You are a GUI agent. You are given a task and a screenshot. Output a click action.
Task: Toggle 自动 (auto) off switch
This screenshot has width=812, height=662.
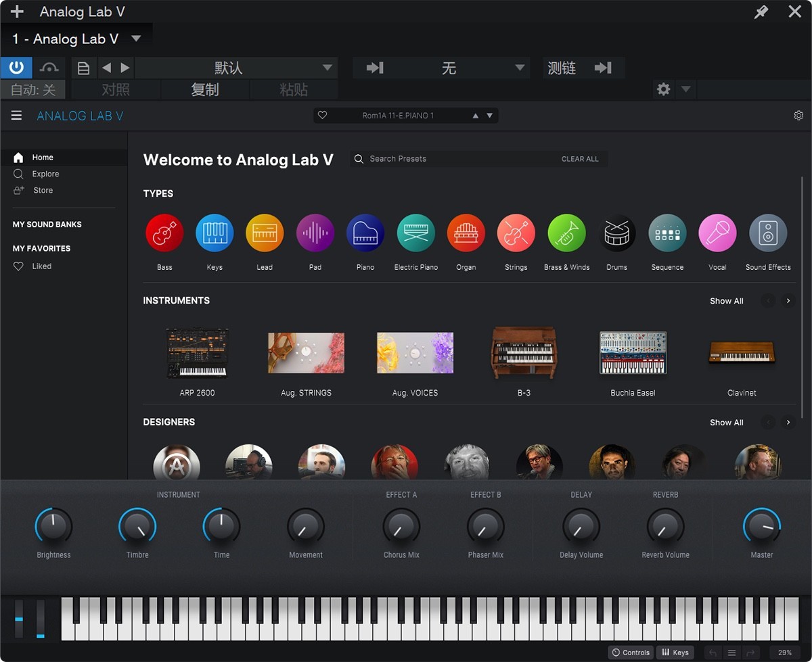coord(32,89)
